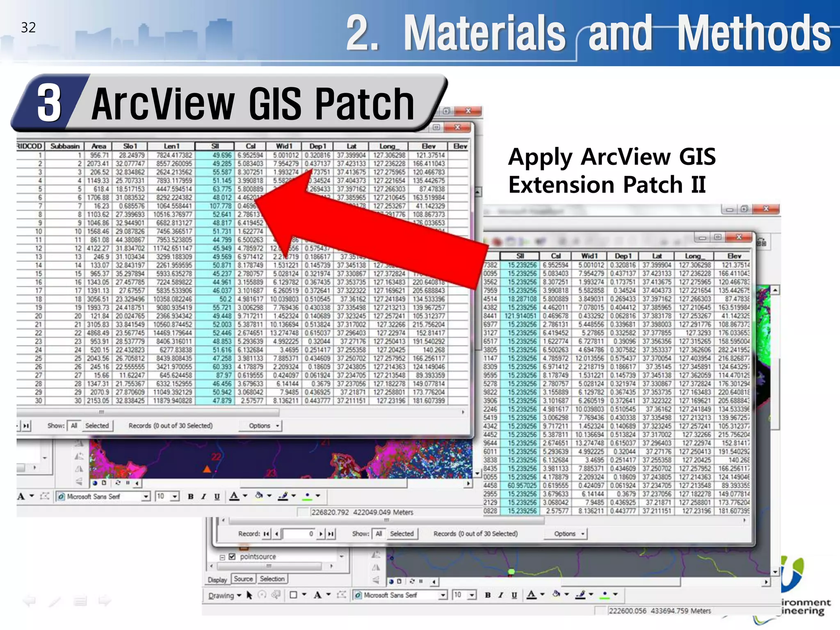This screenshot has height=630, width=840.
Task: Show Selected records in the upper-left table
Action: (x=97, y=426)
